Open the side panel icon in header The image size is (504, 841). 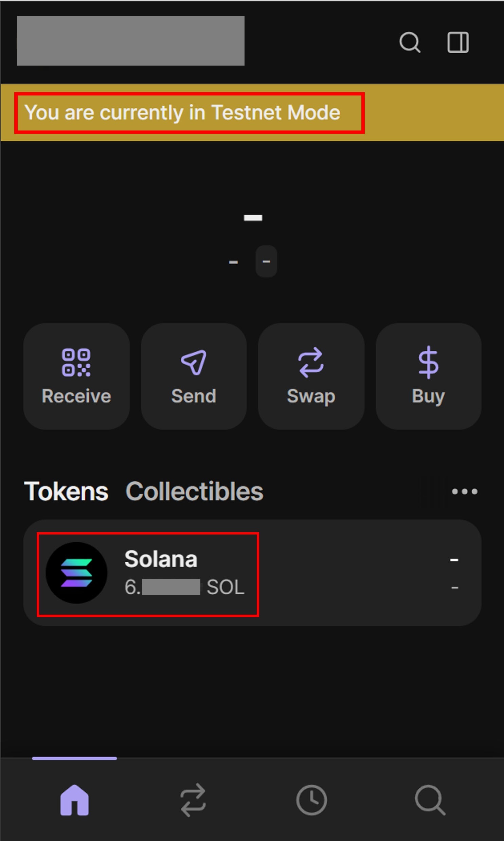click(458, 42)
